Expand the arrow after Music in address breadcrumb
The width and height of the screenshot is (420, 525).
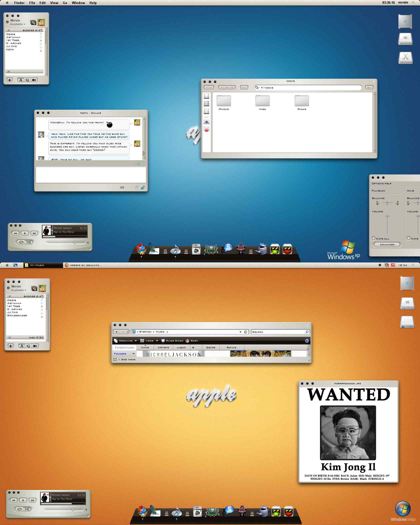pos(167,332)
